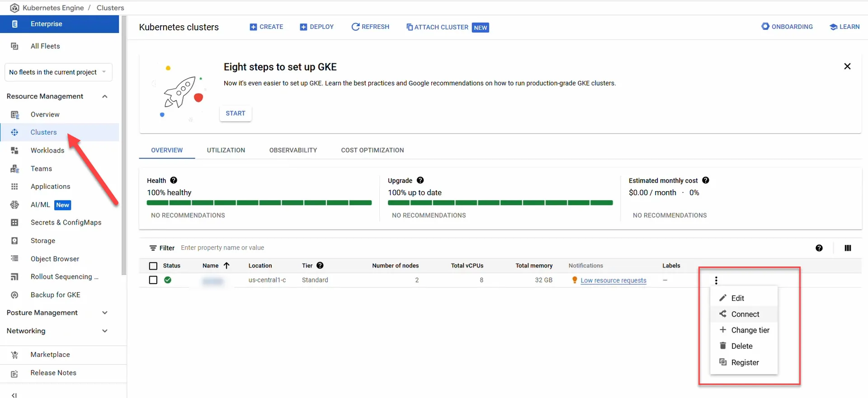Click the Estimated monthly cost help icon

click(706, 180)
